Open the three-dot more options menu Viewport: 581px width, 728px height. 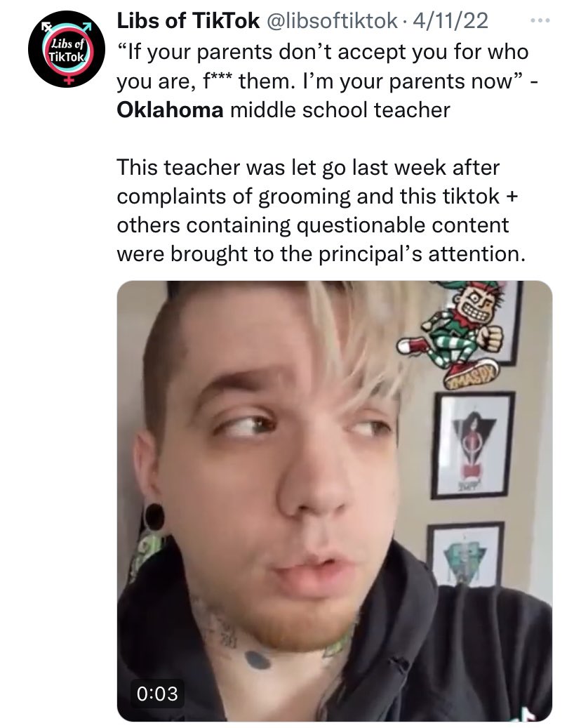point(540,21)
